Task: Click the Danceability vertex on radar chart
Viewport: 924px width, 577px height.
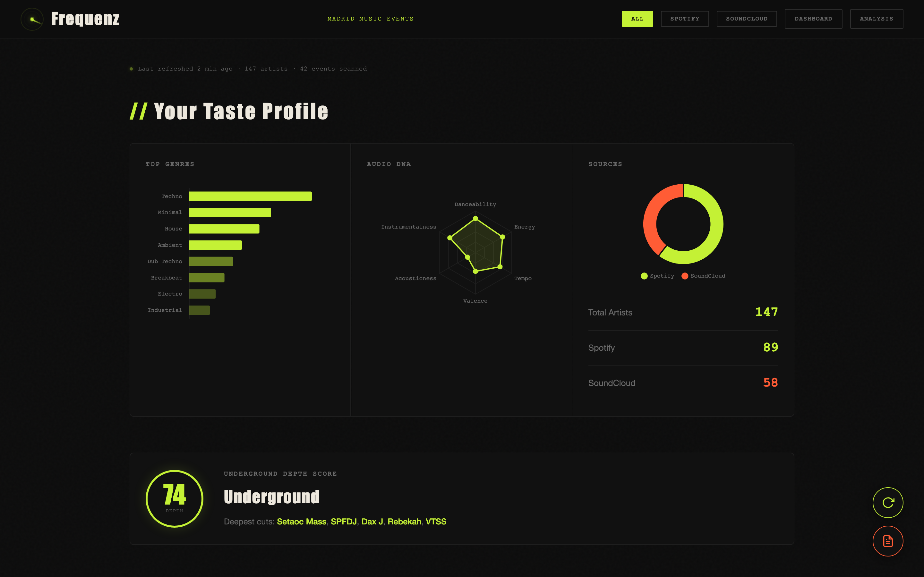Action: [475, 219]
